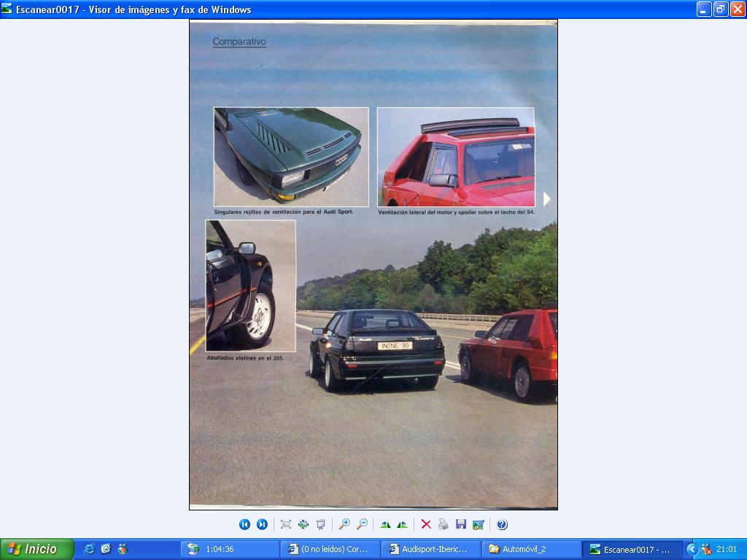
Task: Delete the image with the red X
Action: (x=426, y=524)
